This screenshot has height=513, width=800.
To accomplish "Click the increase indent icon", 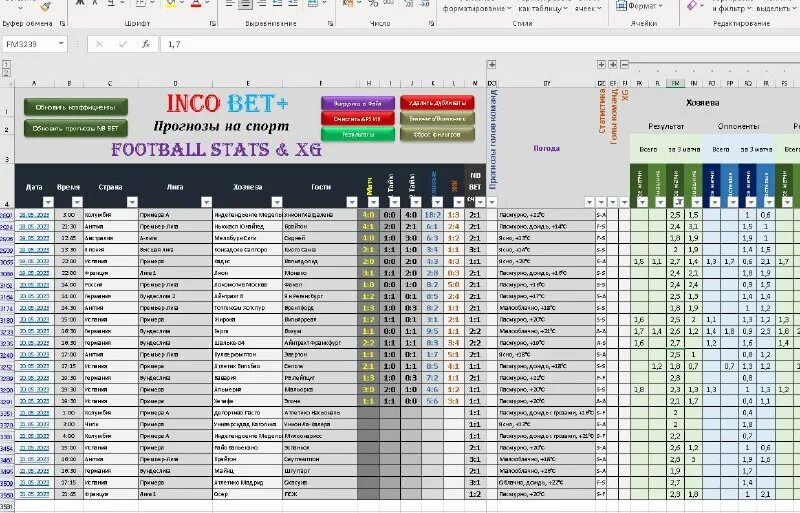I will 293,4.
